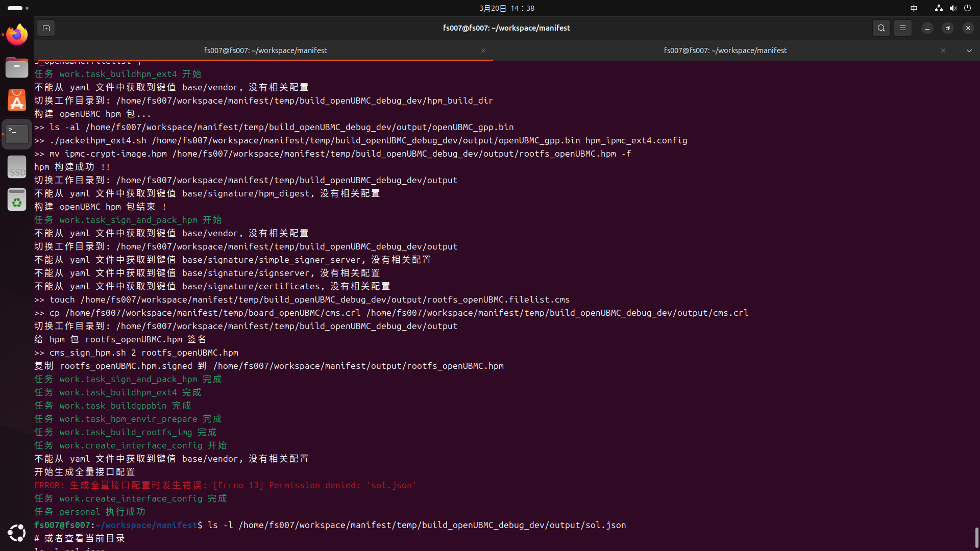Open the power menu icon

967,8
